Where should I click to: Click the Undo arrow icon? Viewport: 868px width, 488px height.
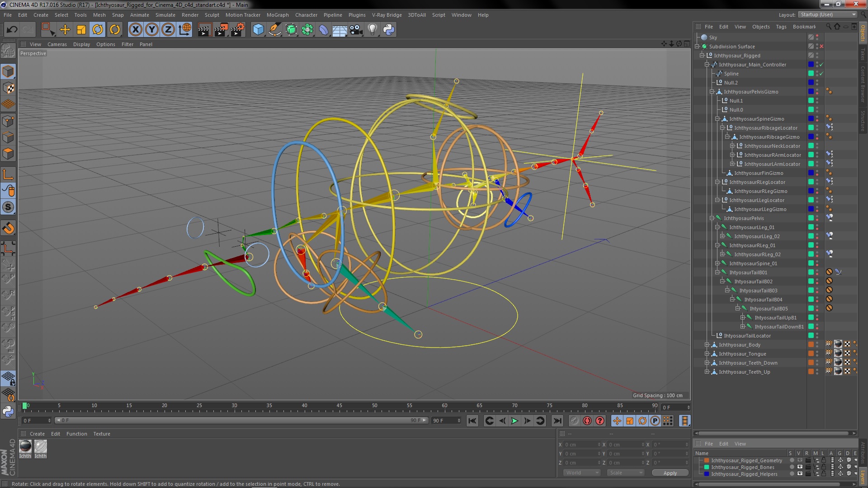(x=12, y=30)
